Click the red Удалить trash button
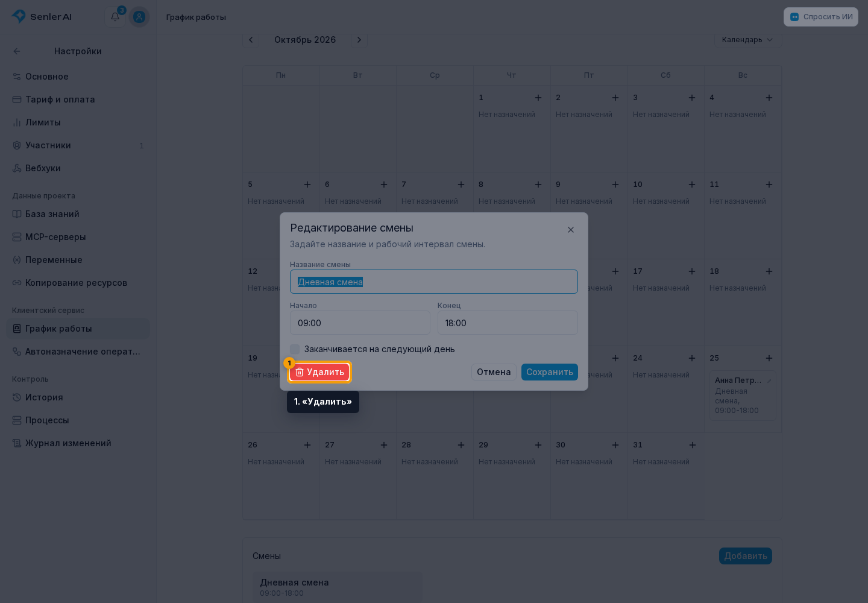The height and width of the screenshot is (603, 868). 319,372
